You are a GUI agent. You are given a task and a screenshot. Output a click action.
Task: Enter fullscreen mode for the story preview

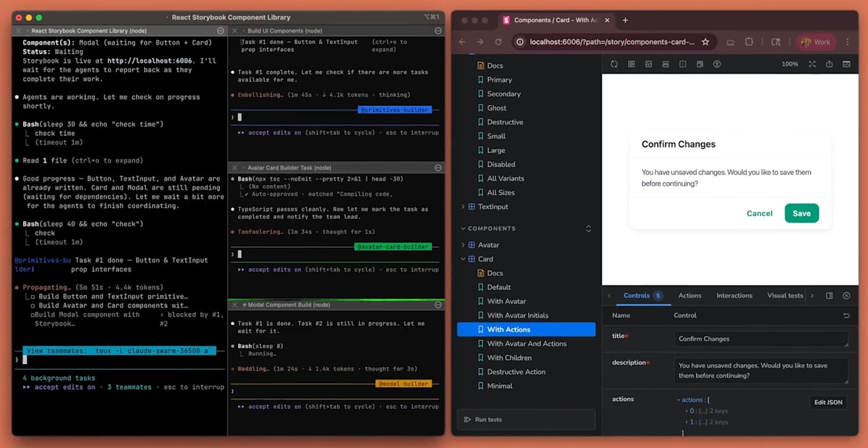(x=812, y=64)
